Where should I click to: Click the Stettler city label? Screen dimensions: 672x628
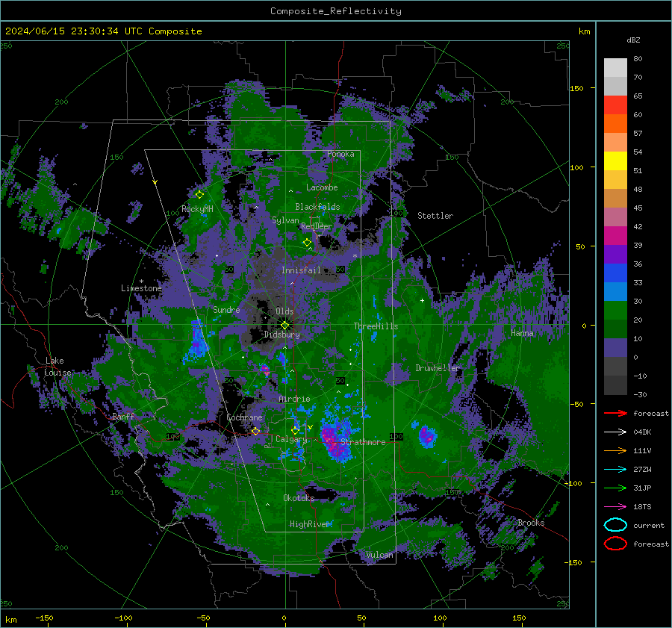435,216
